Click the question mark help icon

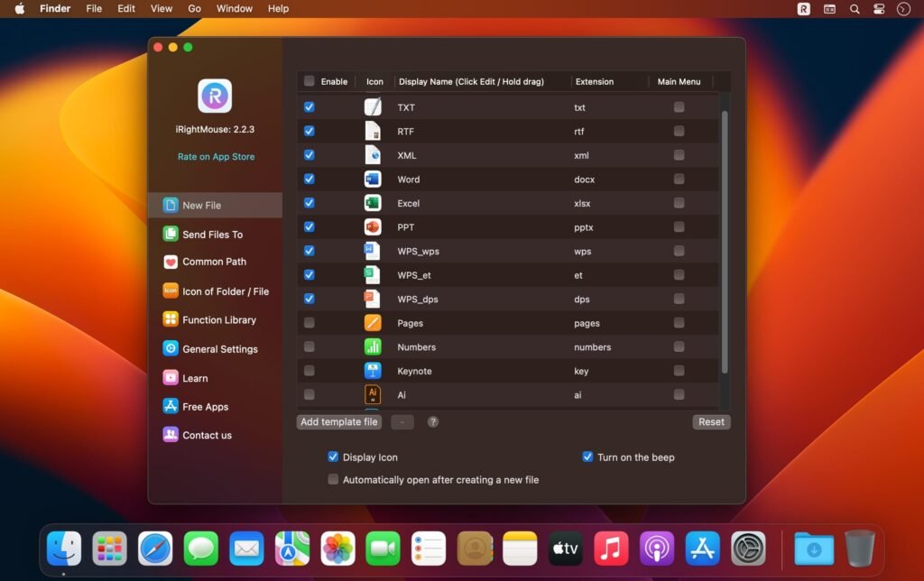[x=433, y=421]
